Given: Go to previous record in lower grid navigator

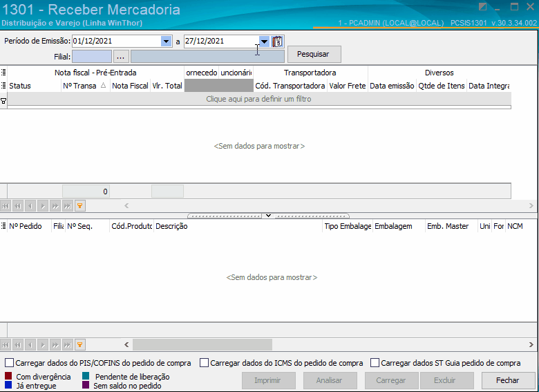Looking at the screenshot, I should tap(30, 344).
